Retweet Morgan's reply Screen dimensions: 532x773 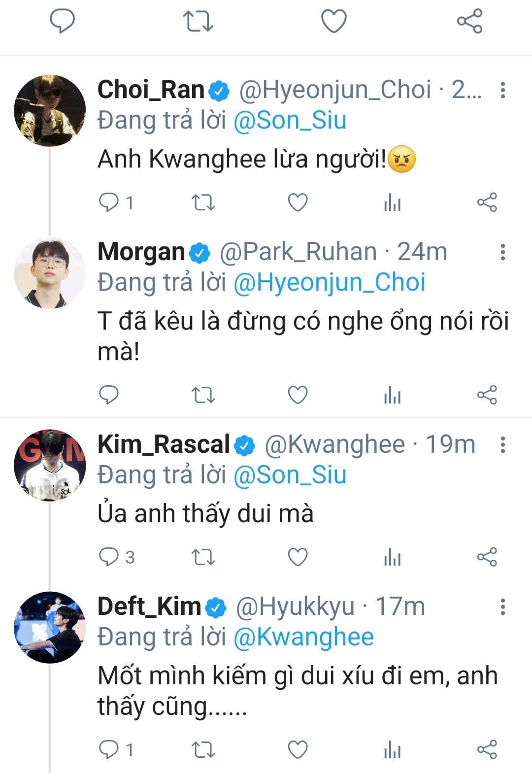point(203,395)
